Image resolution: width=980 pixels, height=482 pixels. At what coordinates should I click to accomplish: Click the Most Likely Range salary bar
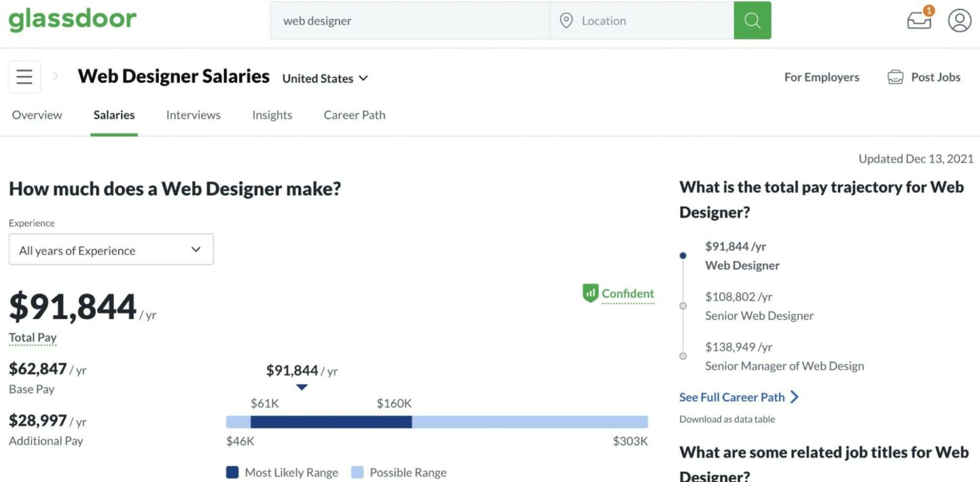332,422
